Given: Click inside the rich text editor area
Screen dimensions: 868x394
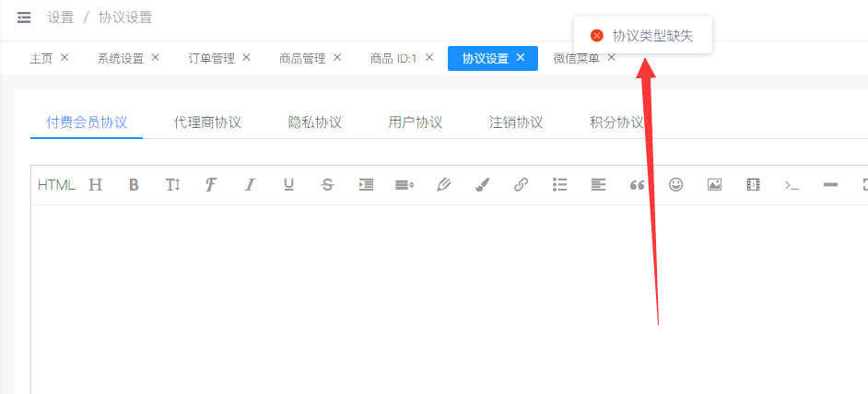Looking at the screenshot, I should point(449,299).
